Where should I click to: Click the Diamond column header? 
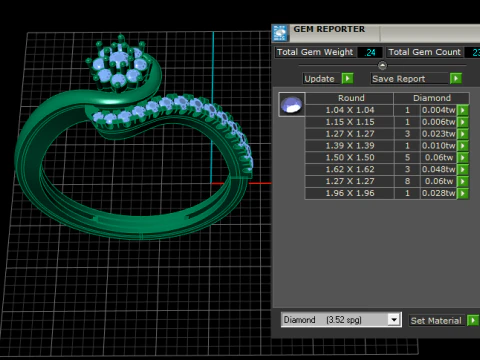pos(432,98)
